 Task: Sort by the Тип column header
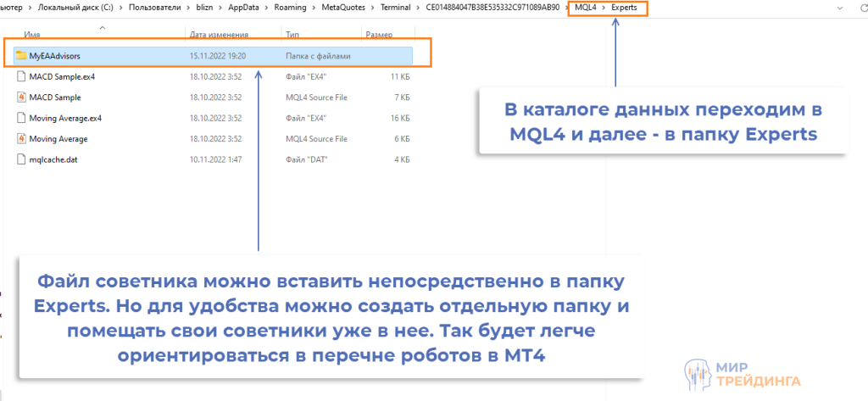[x=292, y=35]
